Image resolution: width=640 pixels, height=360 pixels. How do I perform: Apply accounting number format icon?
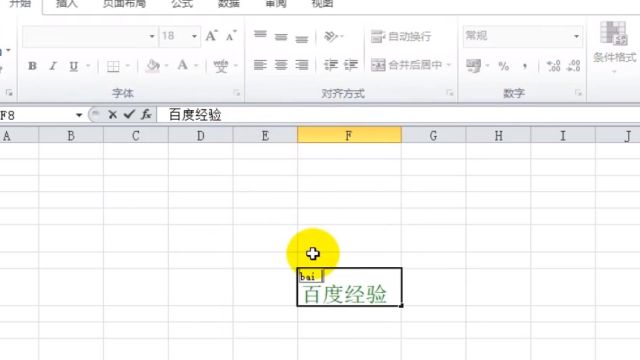474,66
